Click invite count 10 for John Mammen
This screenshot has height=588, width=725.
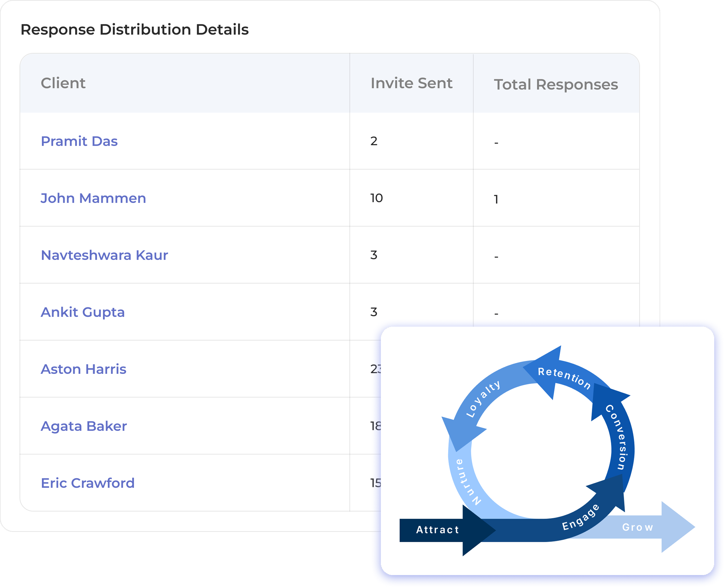tap(376, 198)
